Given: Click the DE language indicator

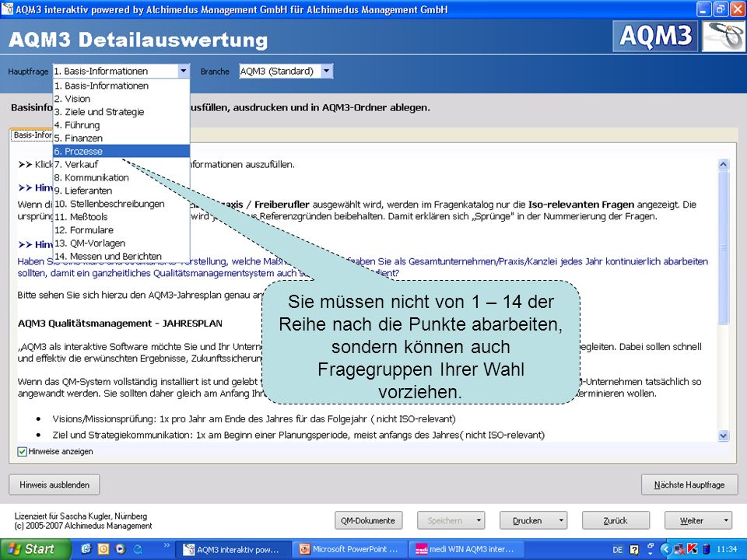Looking at the screenshot, I should [x=618, y=550].
